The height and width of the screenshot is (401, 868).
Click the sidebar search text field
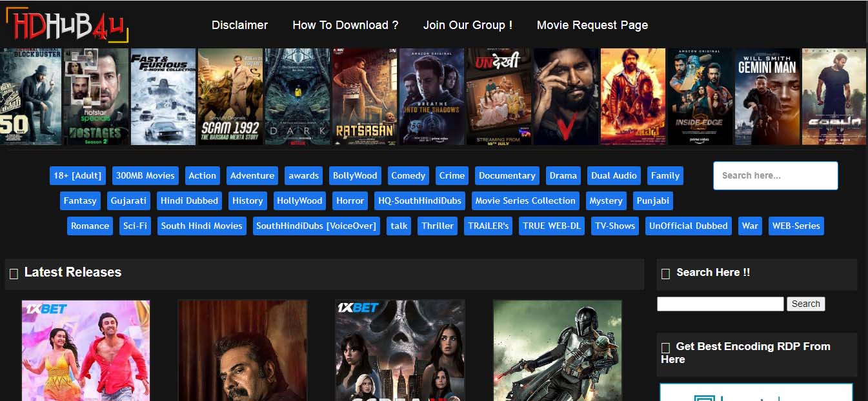click(720, 304)
